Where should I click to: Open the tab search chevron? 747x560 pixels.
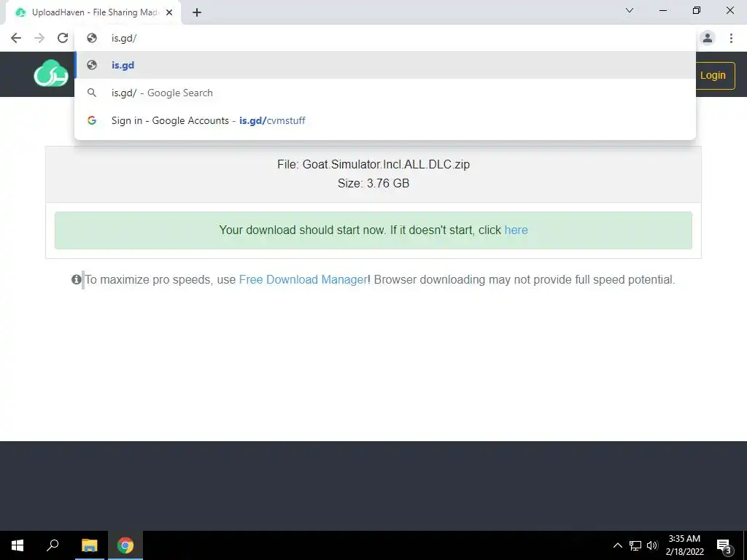pos(630,10)
